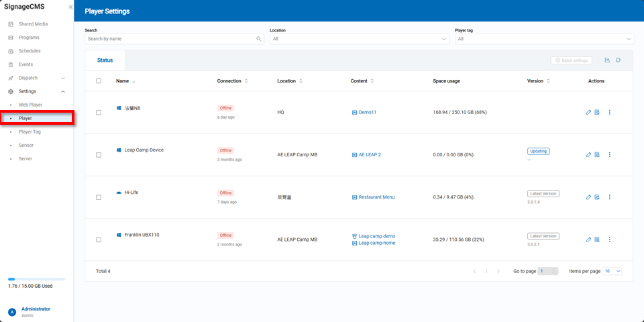Screen dimensions: 644x322
Task: Click the edit pencil icon for Hi-Life
Action: [x=588, y=197]
